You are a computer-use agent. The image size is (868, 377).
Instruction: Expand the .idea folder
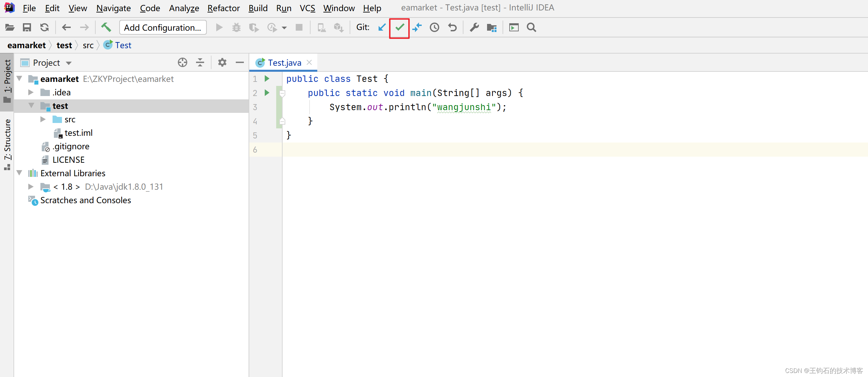click(x=31, y=92)
